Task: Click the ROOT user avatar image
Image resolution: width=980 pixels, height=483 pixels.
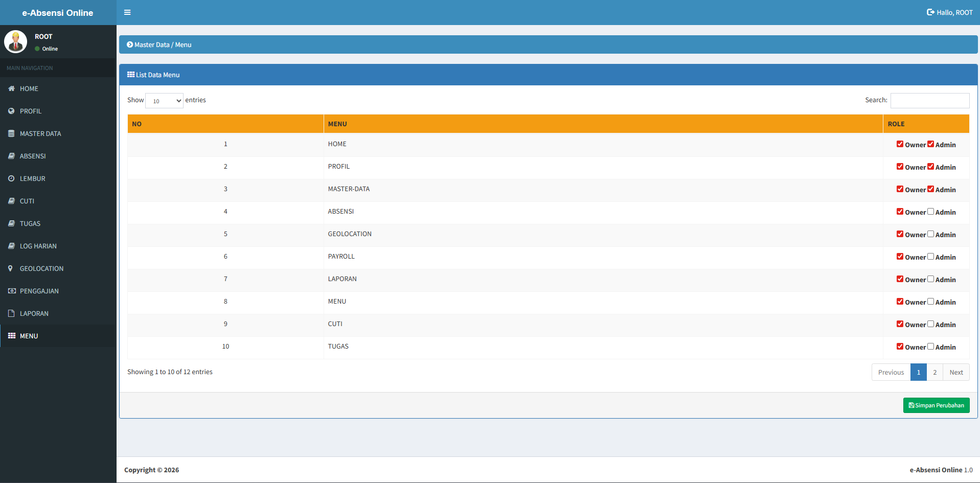Action: pyautogui.click(x=15, y=42)
